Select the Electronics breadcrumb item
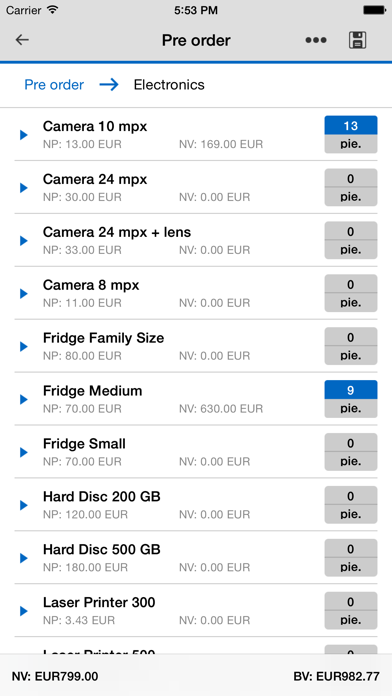Viewport: 392px width, 696px height. 169,84
